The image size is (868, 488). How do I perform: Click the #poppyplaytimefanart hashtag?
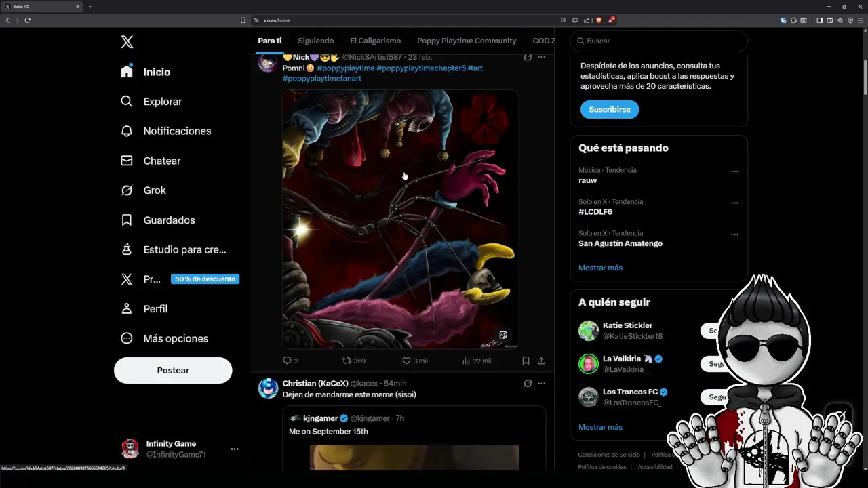(322, 79)
